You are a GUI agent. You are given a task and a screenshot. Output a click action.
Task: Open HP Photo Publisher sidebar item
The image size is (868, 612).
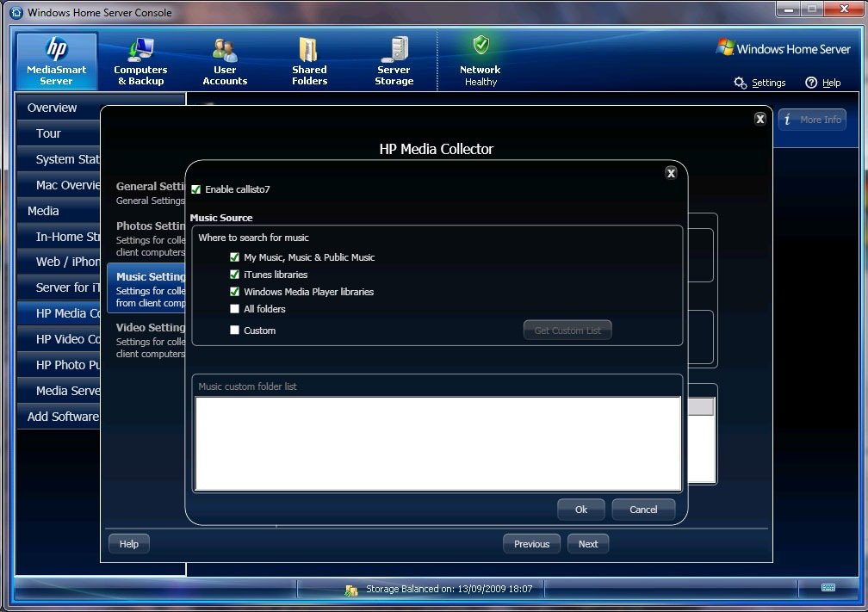tap(59, 365)
